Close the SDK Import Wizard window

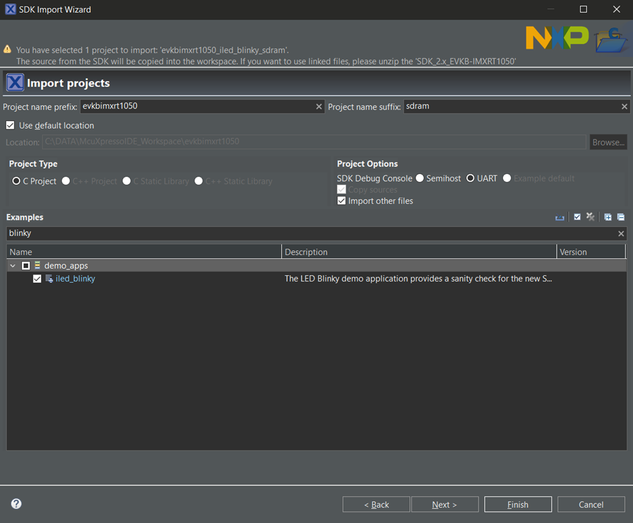point(616,9)
